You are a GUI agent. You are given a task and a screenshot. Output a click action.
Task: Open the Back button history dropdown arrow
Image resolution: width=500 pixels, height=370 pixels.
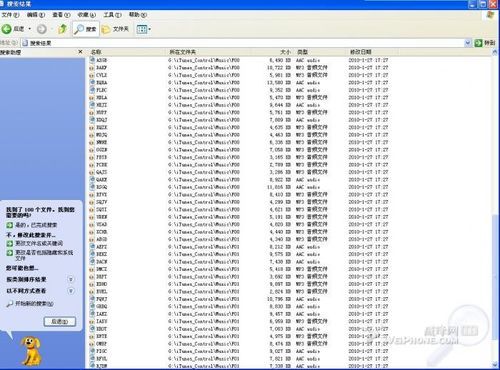(x=30, y=29)
